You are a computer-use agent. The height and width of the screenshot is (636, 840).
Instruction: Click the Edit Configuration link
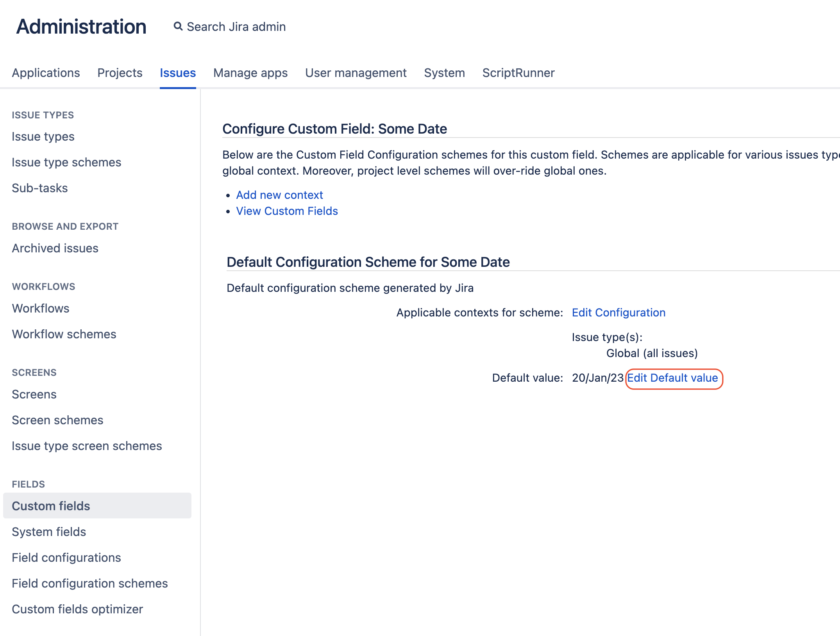(618, 313)
